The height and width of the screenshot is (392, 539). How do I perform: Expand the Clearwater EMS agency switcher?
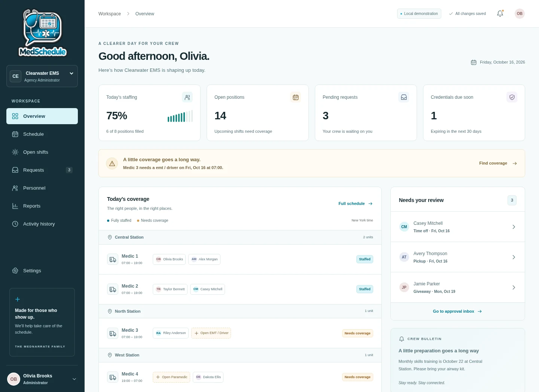pos(42,76)
